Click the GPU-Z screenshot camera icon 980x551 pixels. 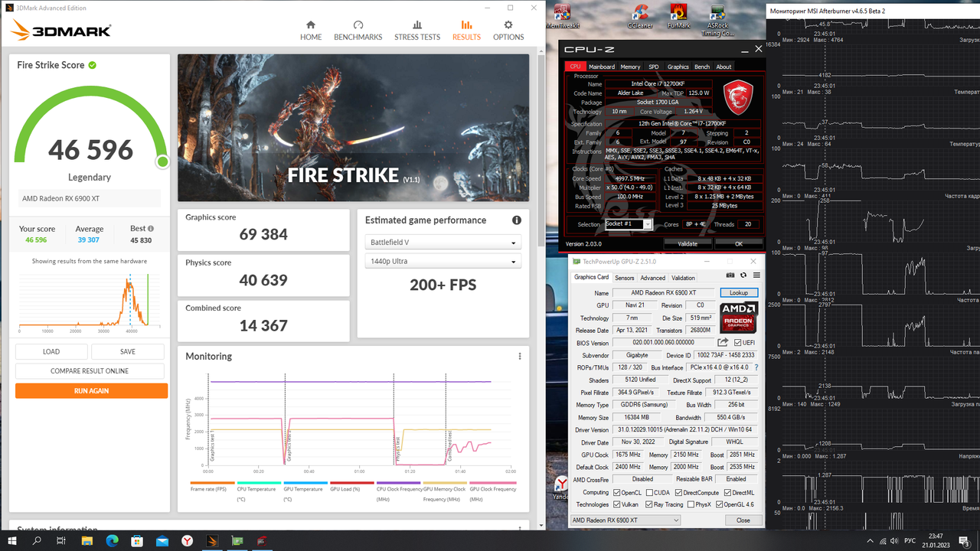click(x=730, y=275)
